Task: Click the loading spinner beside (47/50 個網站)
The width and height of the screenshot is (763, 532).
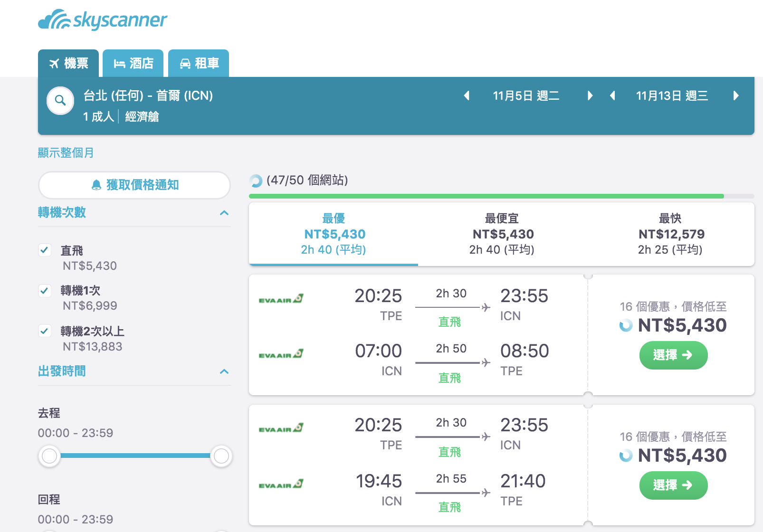Action: [x=256, y=180]
